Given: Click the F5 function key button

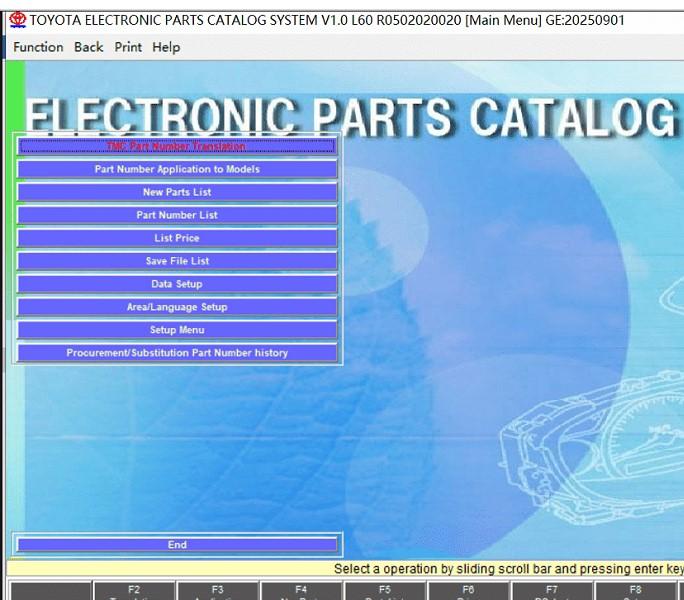Looking at the screenshot, I should [385, 591].
